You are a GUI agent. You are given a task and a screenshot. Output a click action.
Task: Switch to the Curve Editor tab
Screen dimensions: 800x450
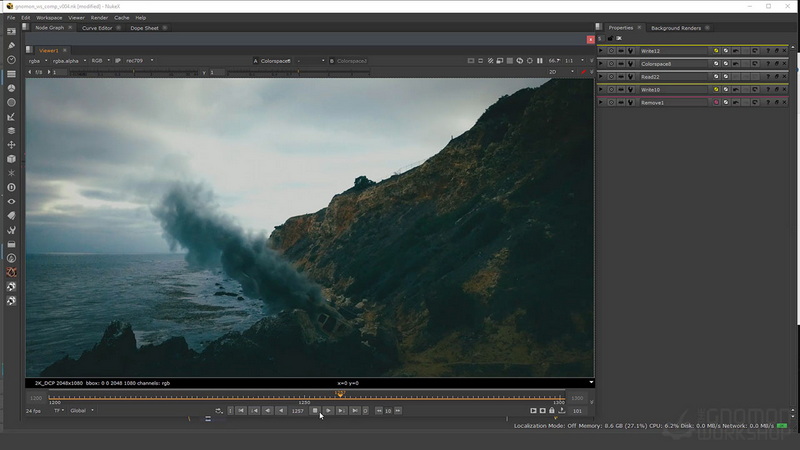pos(97,28)
